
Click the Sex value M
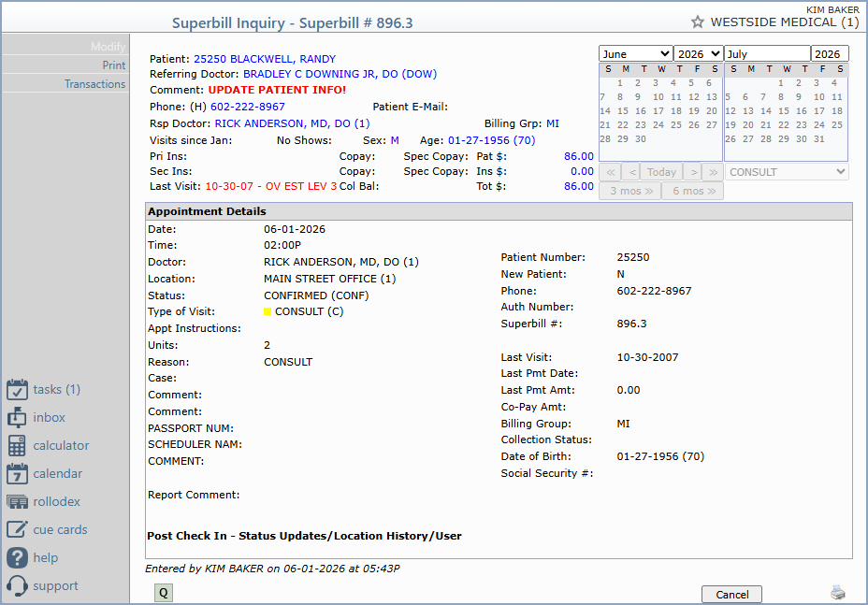point(395,140)
